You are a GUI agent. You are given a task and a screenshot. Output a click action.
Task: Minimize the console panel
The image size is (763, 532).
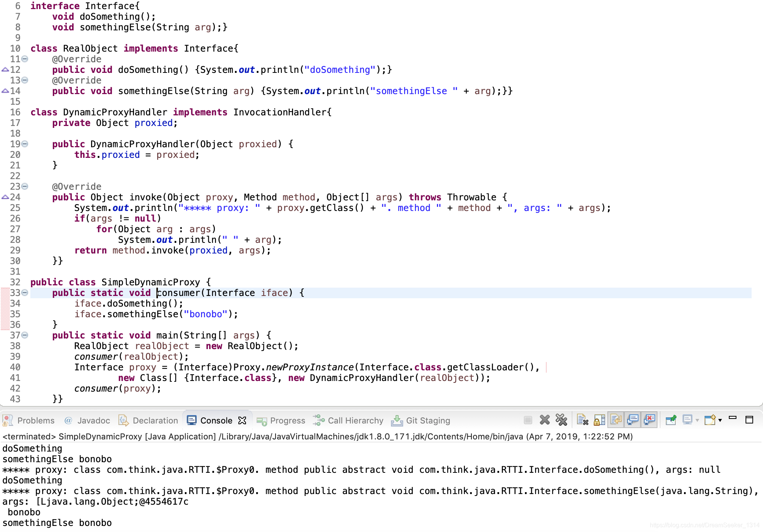click(x=733, y=418)
